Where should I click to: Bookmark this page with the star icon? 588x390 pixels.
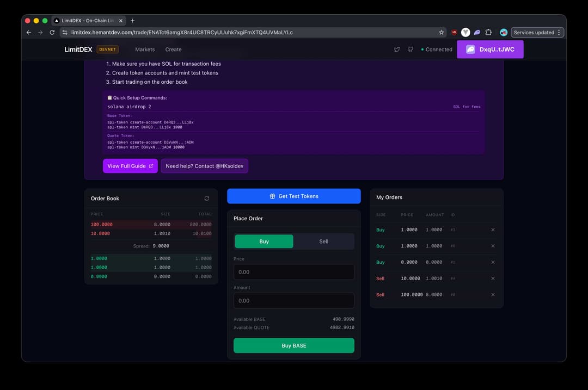click(x=443, y=32)
